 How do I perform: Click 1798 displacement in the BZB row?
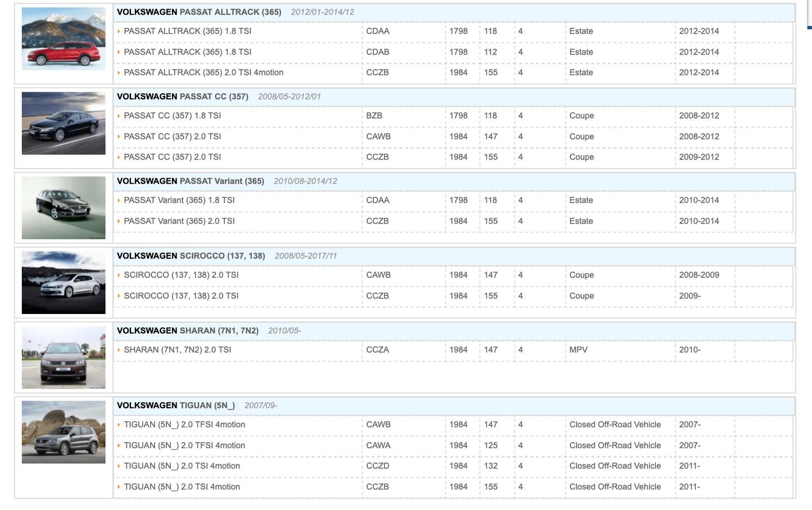pos(459,116)
